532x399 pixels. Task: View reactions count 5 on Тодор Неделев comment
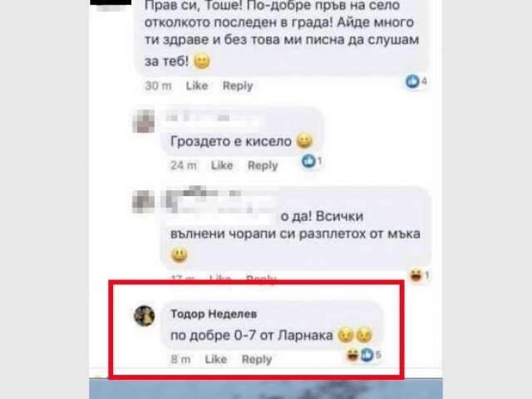coord(364,355)
